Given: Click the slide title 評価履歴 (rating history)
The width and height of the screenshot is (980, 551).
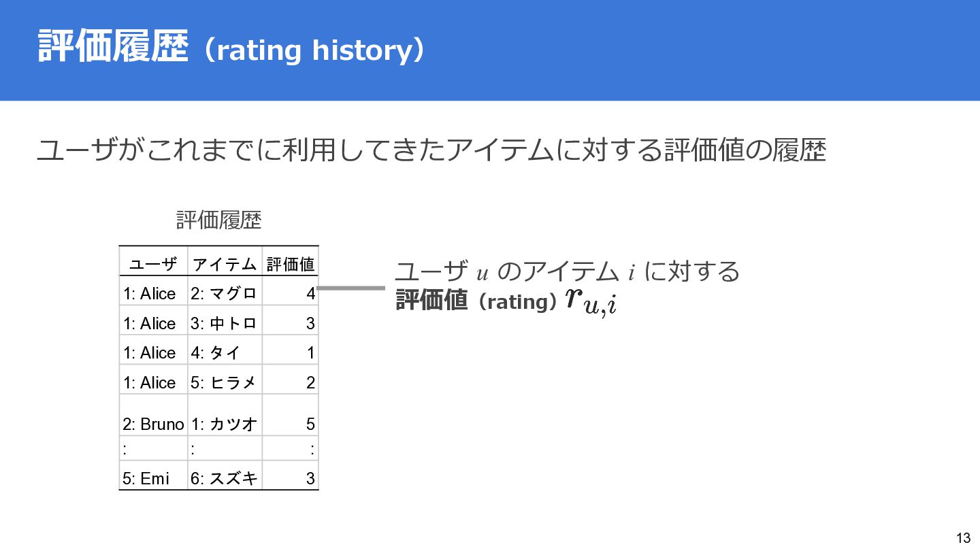Looking at the screenshot, I should (231, 49).
